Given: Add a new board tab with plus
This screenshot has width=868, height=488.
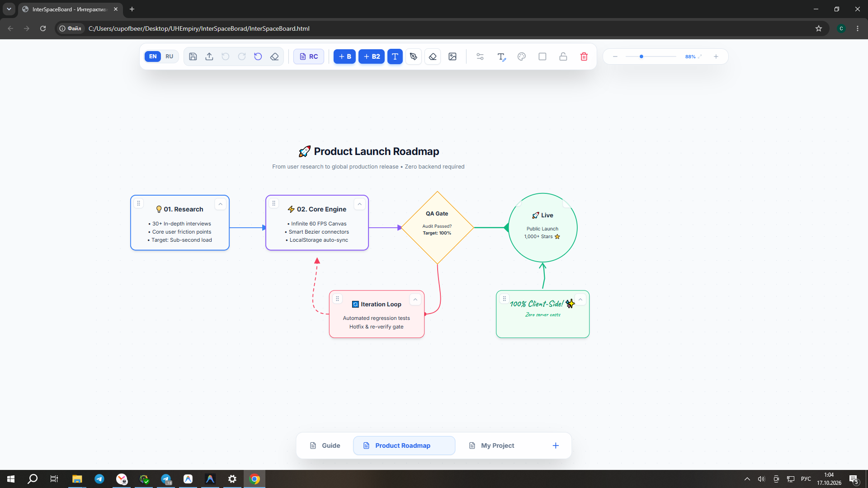Looking at the screenshot, I should 556,446.
